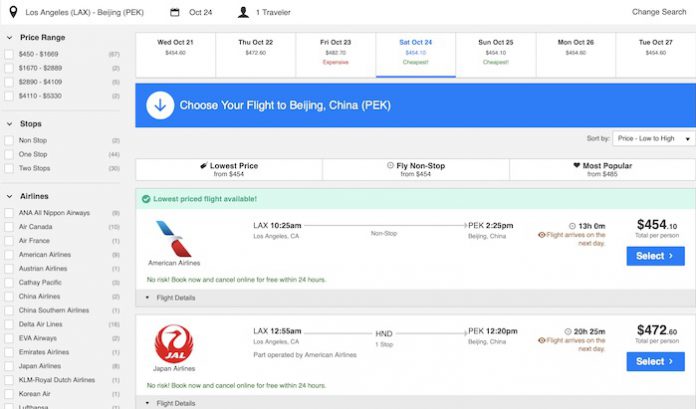Viewport: 696px width, 409px height.
Task: Open the Sort by Price dropdown
Action: pyautogui.click(x=653, y=139)
